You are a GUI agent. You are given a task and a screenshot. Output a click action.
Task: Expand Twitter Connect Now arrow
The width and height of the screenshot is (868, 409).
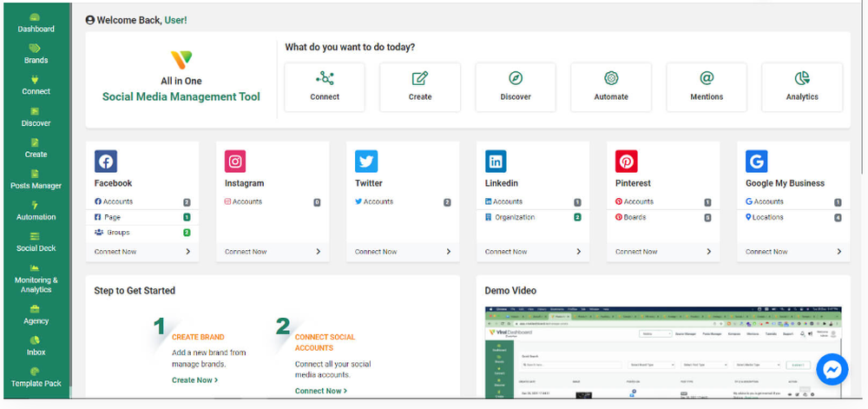pos(449,251)
